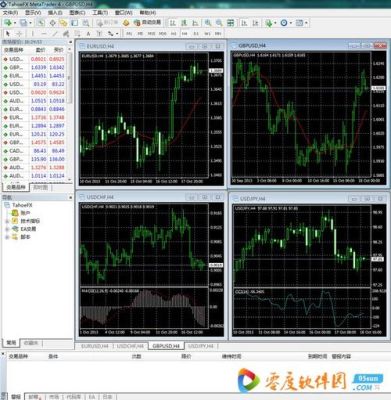Expand the EA trading tree node
The image size is (391, 400).
click(7, 229)
